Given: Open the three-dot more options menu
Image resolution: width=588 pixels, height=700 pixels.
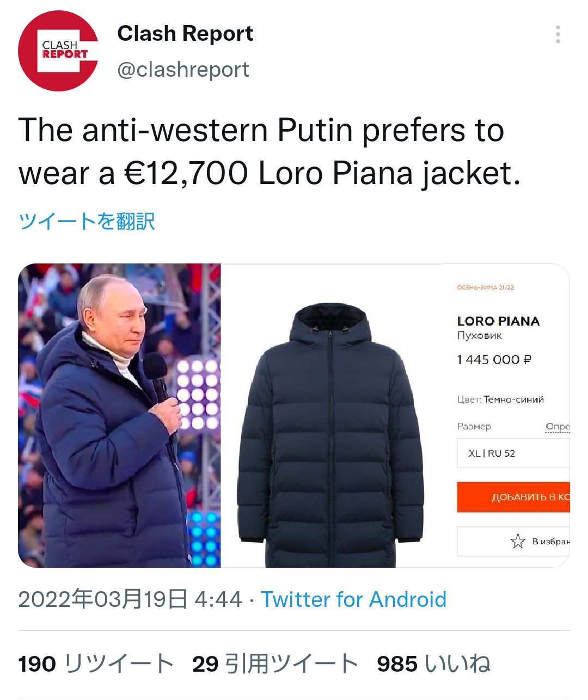Looking at the screenshot, I should (558, 34).
